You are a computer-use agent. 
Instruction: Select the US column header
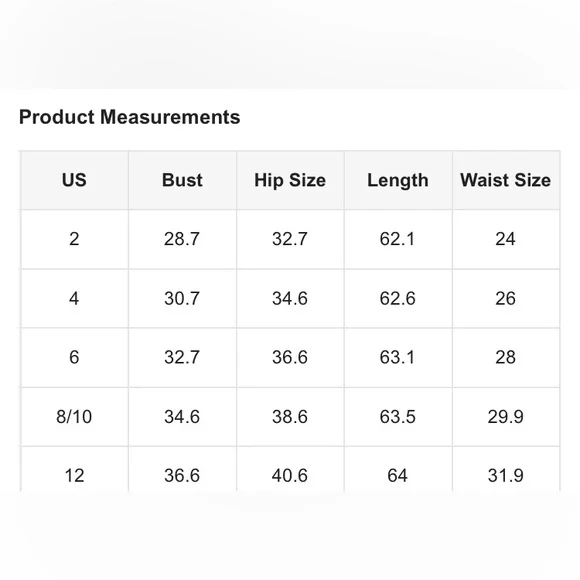74,180
